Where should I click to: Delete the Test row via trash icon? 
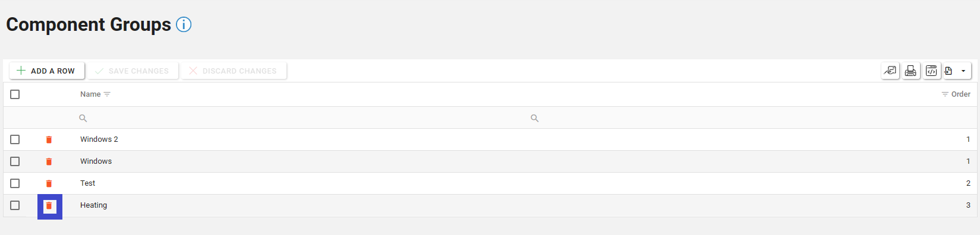(49, 183)
